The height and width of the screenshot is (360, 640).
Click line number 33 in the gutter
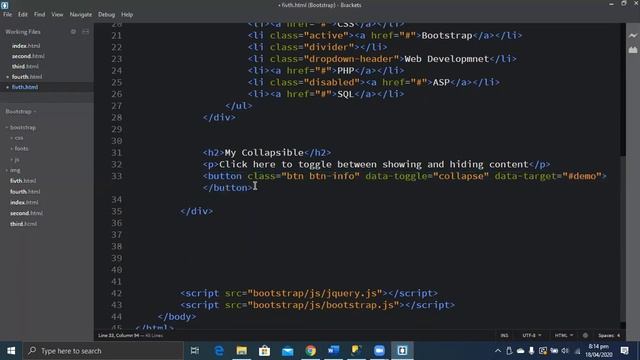point(117,176)
